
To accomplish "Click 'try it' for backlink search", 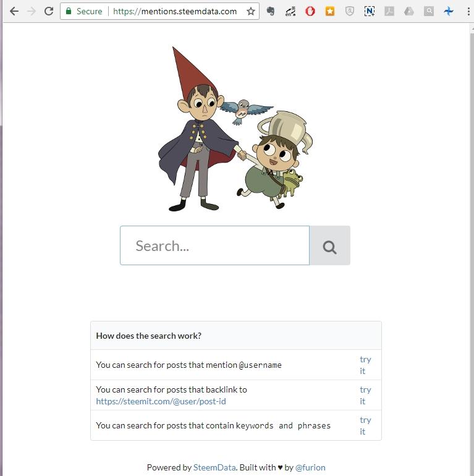I will [x=365, y=395].
